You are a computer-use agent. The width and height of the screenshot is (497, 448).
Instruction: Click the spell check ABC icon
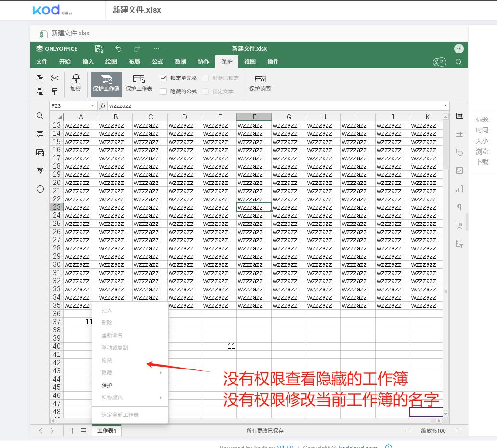(40, 171)
